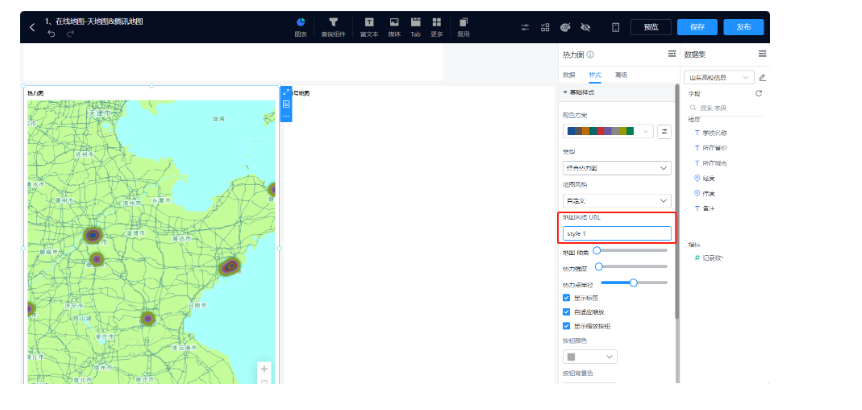Click the document icon on the chart's blue toolbar
Screen dimensions: 862x410
(x=286, y=104)
